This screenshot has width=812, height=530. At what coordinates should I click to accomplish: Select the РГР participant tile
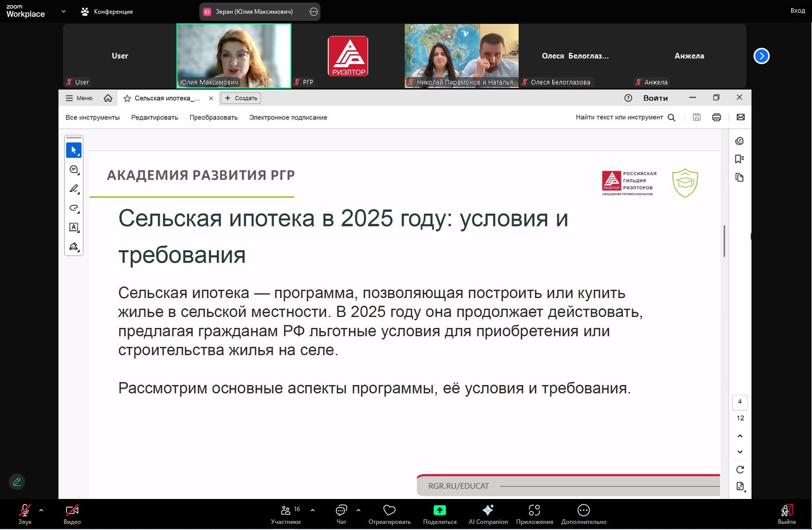[x=348, y=56]
